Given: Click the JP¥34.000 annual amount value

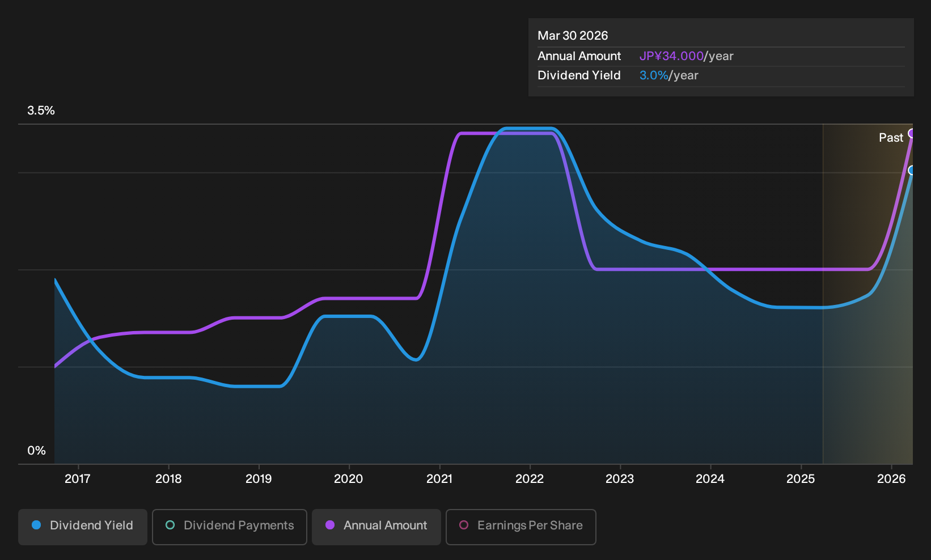Looking at the screenshot, I should pyautogui.click(x=671, y=56).
